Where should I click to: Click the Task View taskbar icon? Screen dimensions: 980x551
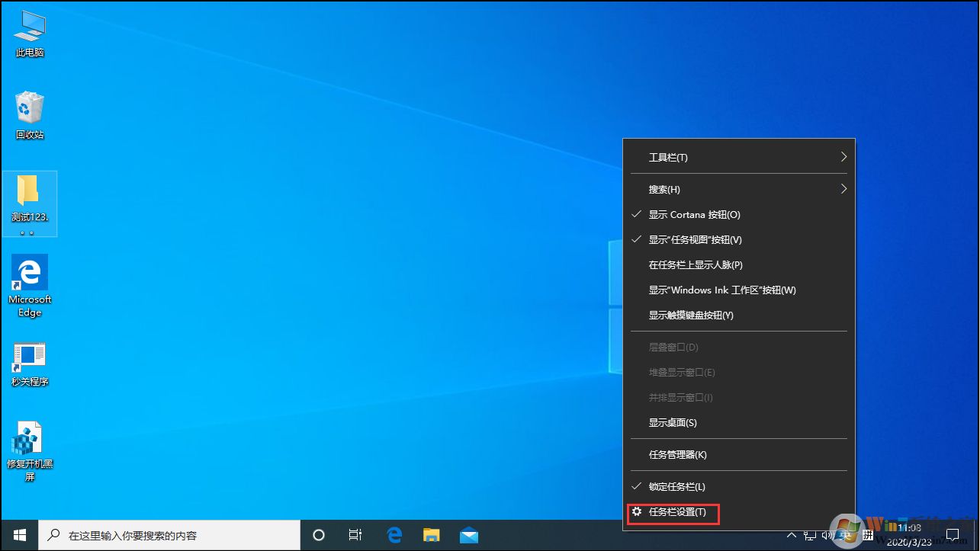(x=355, y=535)
